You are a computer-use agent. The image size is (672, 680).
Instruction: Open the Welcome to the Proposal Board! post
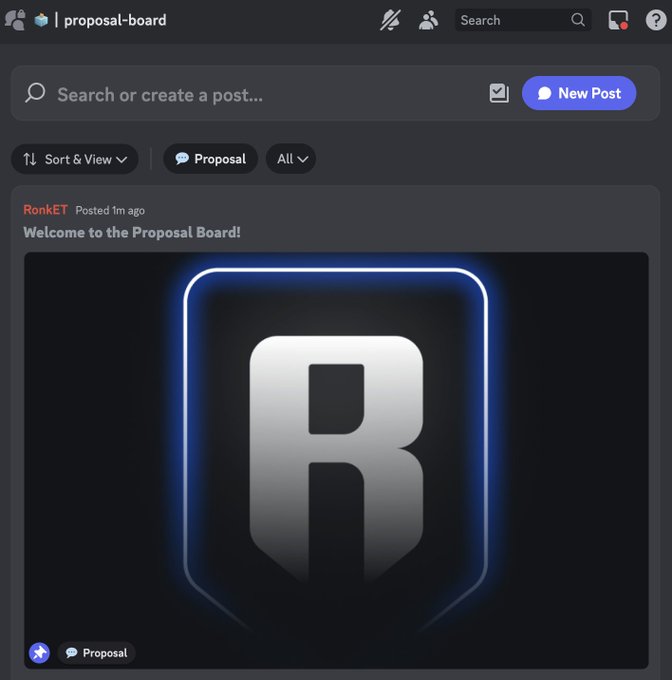[132, 232]
